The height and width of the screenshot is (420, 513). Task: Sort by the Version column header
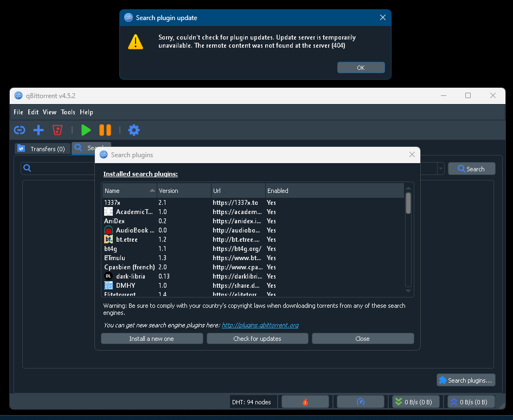pyautogui.click(x=184, y=191)
